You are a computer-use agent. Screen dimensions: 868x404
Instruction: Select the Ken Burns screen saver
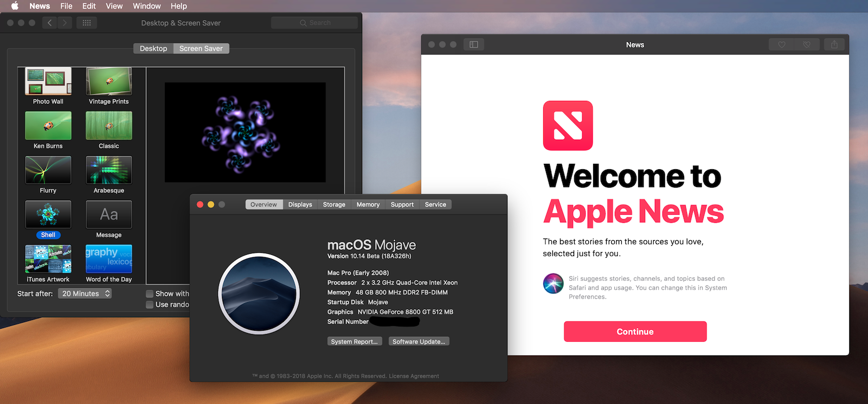pos(48,131)
